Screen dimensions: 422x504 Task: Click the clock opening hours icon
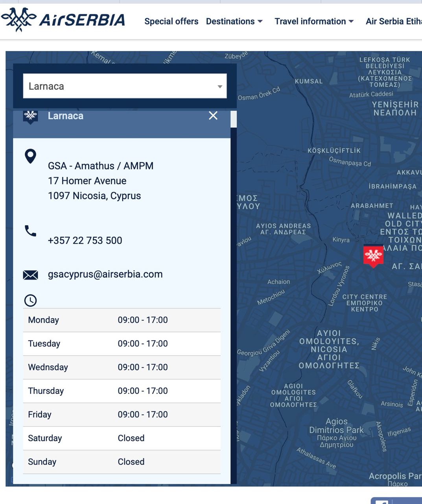click(30, 300)
